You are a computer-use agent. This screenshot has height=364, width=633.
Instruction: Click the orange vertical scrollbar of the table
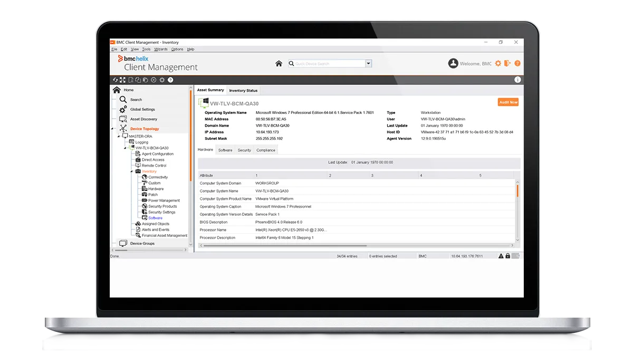click(x=517, y=191)
